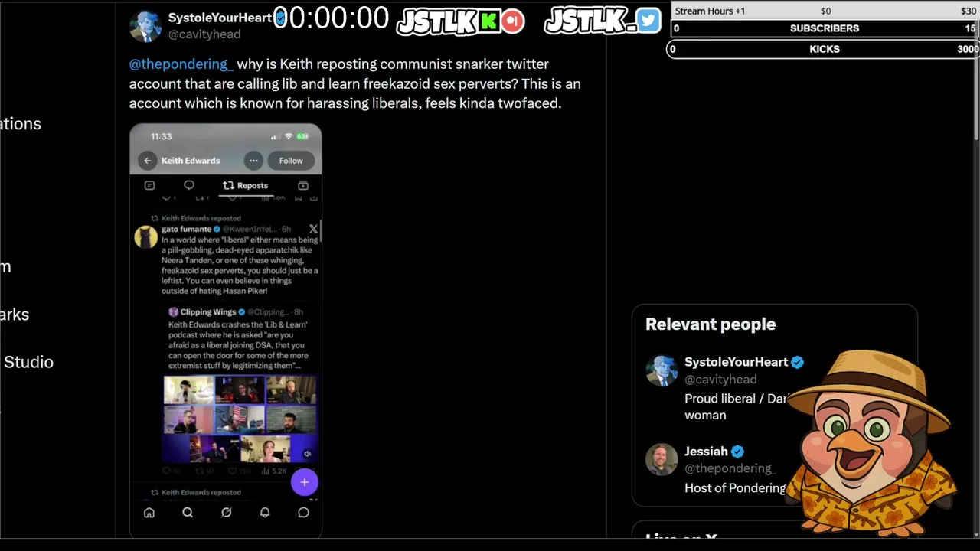Click the Follow button on Keith Edwards' profile

point(291,161)
